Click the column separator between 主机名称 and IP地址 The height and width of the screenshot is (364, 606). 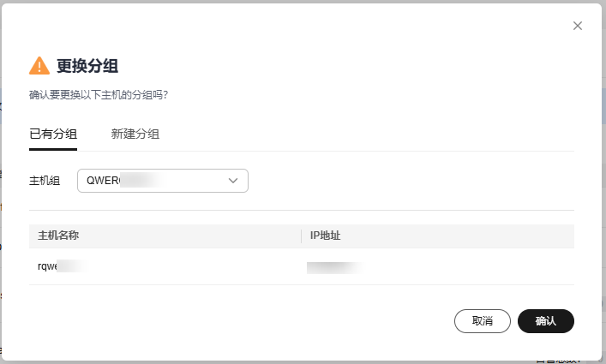301,236
